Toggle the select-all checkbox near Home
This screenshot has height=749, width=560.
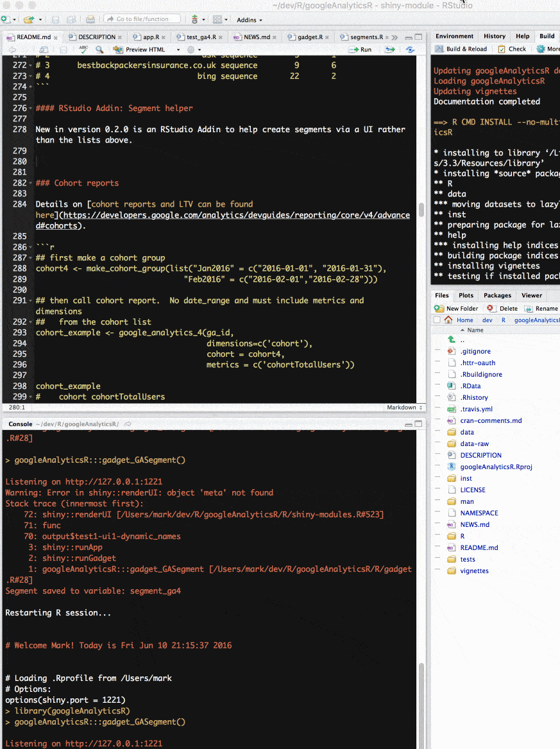pos(437,320)
